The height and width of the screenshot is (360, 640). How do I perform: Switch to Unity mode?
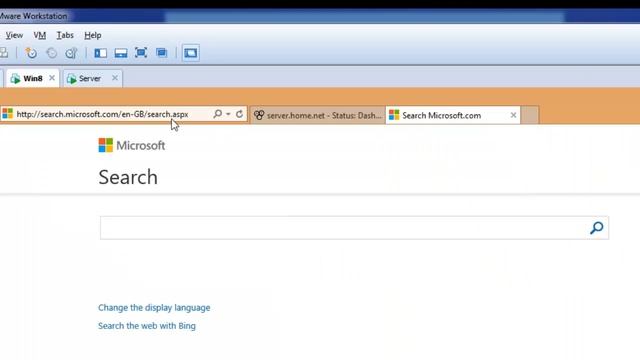[x=162, y=53]
